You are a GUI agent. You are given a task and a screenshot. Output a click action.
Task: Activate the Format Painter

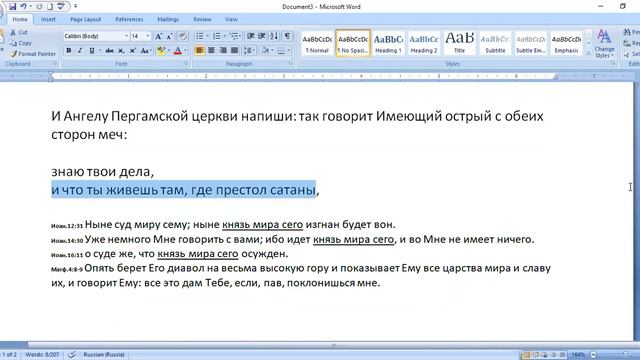tap(33, 54)
